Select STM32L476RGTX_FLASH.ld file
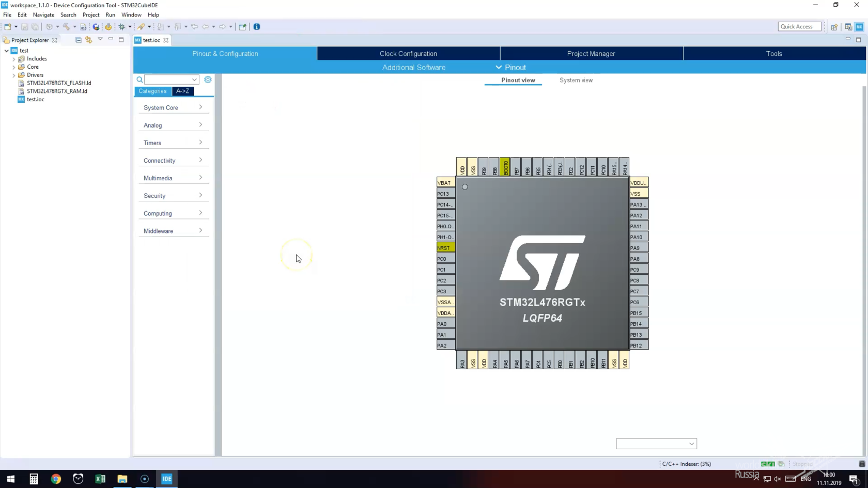This screenshot has width=868, height=488. pyautogui.click(x=59, y=83)
